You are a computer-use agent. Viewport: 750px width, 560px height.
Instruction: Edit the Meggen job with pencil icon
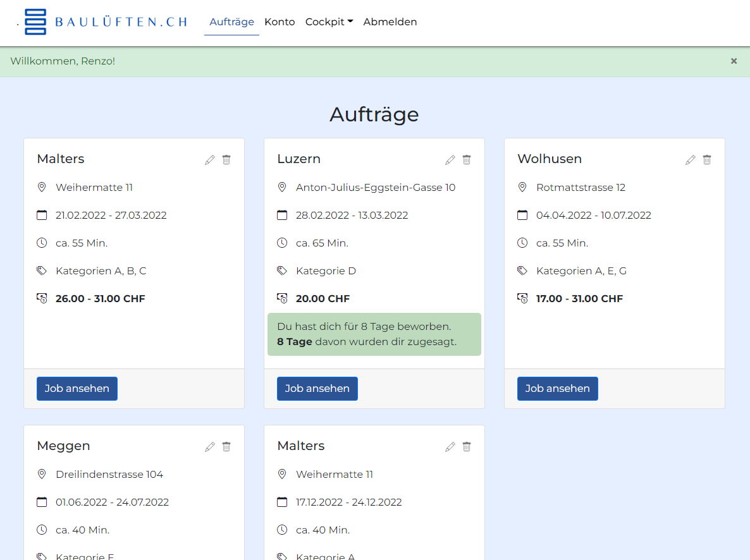(210, 447)
